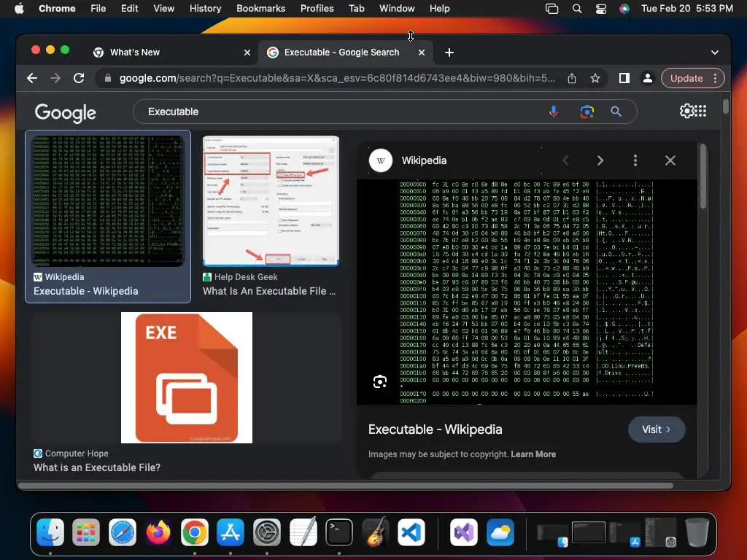Bookmark this page with the star icon
Screen dimensions: 747x560
(x=595, y=78)
